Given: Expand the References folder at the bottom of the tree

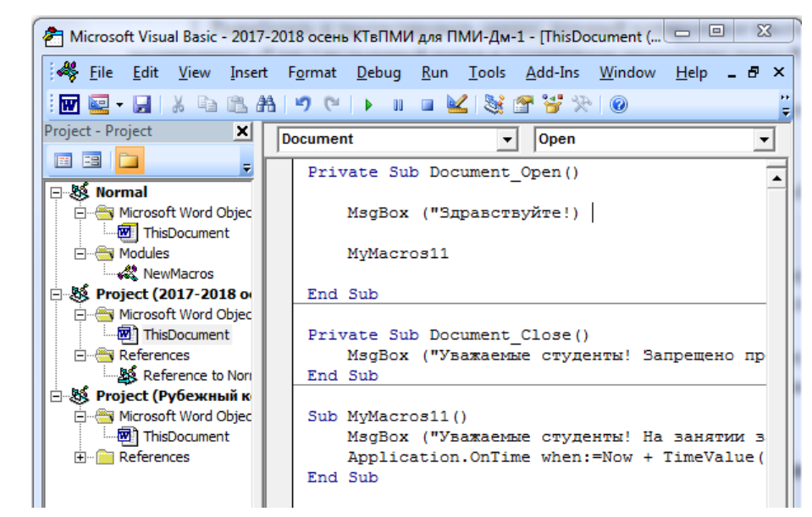Looking at the screenshot, I should (80, 458).
